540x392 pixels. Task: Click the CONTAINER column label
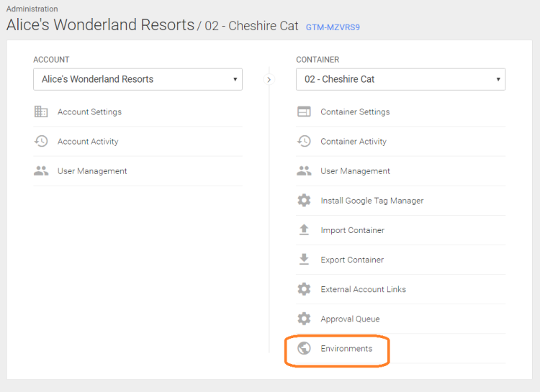[x=318, y=60]
